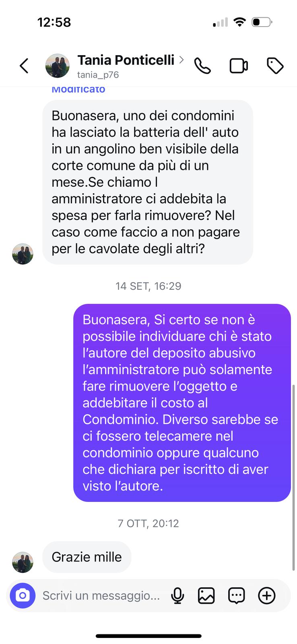Tap the tania_p76 username
Viewport: 297px width, 644px height.
(98, 75)
